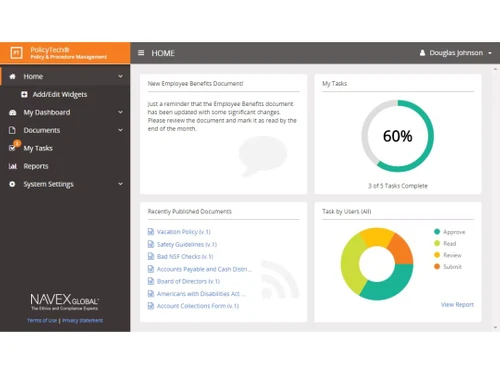Click the Documents page icon
This screenshot has height=375, width=500.
12,130
